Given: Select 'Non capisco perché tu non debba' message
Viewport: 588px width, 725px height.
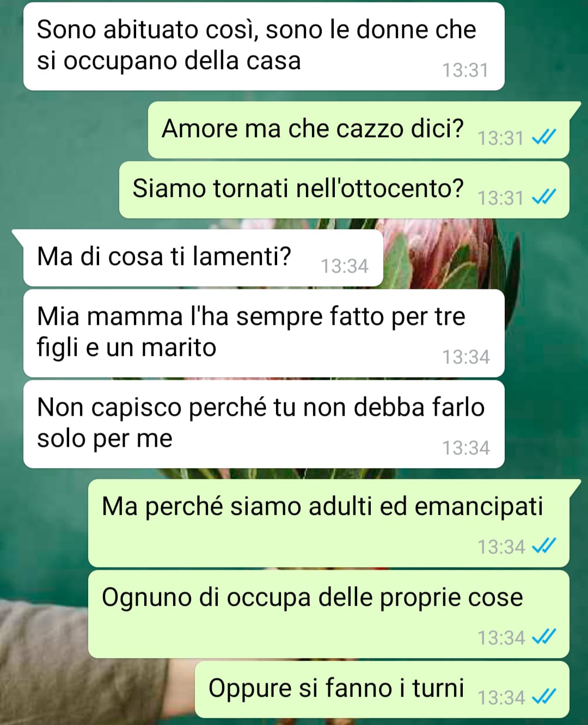Looking at the screenshot, I should click(264, 424).
